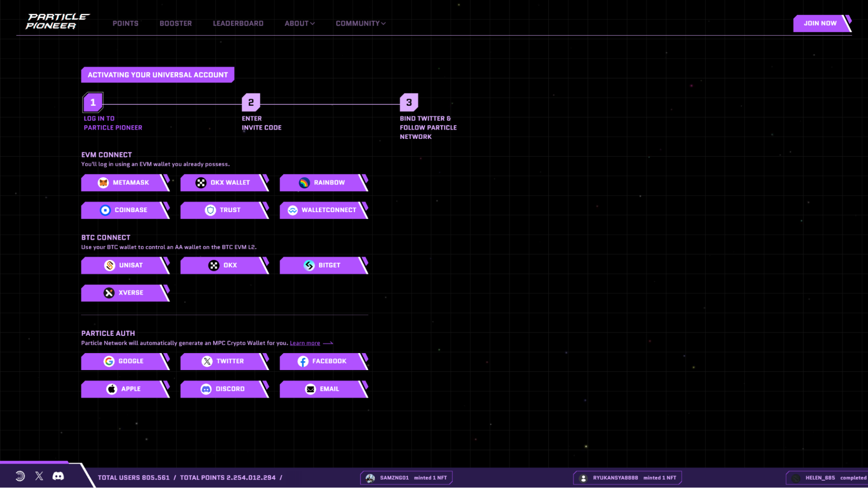Sign in with Email option

[323, 389]
